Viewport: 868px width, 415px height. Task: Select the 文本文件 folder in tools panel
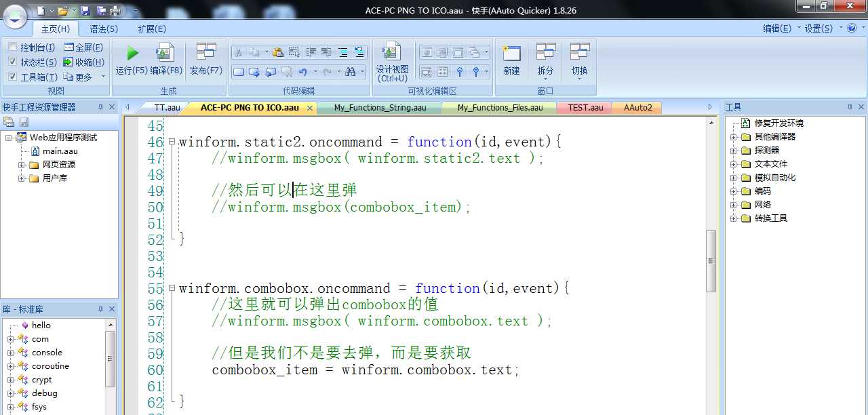[771, 164]
